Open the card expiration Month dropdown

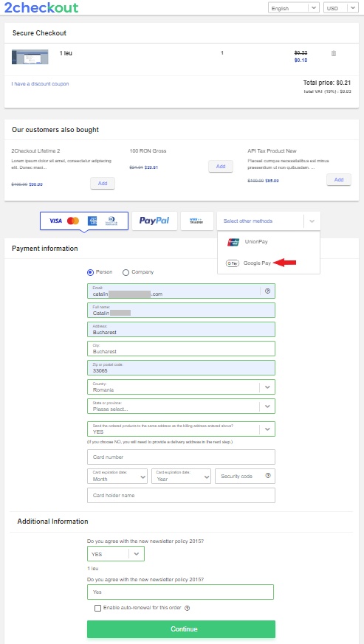pyautogui.click(x=117, y=477)
